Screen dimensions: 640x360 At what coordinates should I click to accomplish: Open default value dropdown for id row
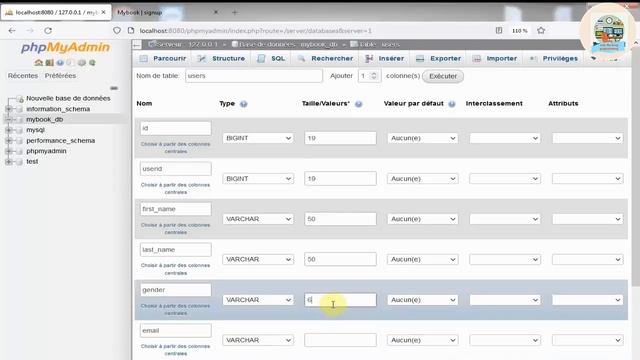click(x=422, y=138)
